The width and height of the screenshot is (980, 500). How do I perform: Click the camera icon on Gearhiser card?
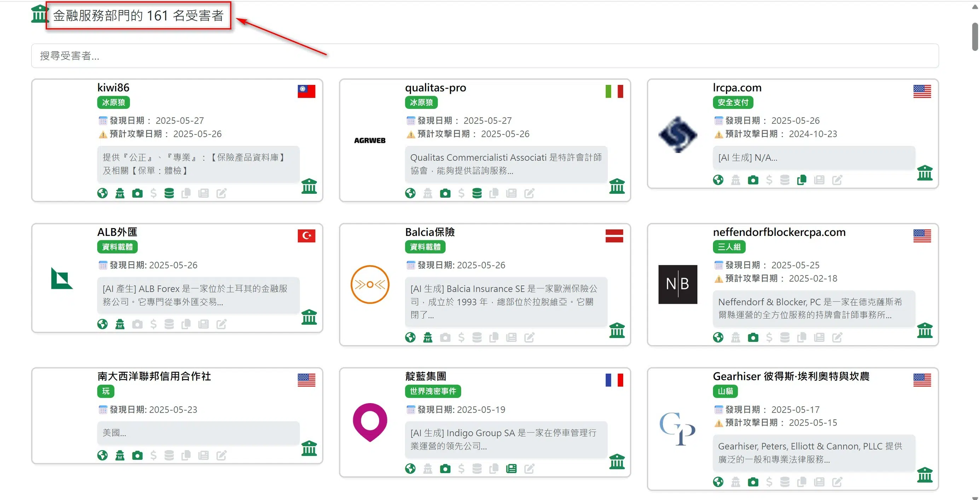(753, 482)
